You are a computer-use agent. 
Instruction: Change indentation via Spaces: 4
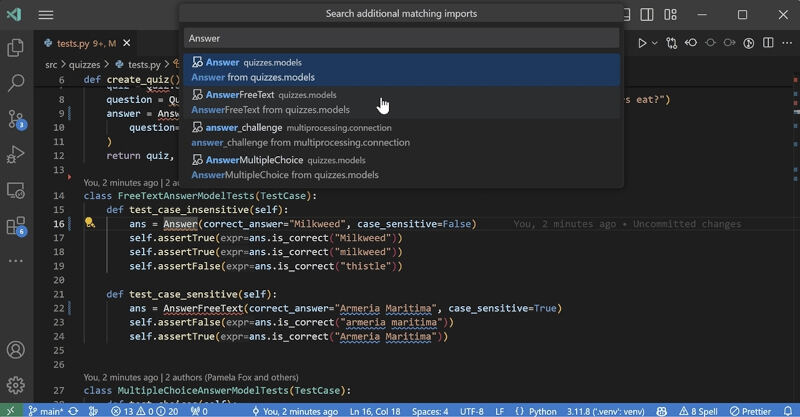tap(430, 411)
